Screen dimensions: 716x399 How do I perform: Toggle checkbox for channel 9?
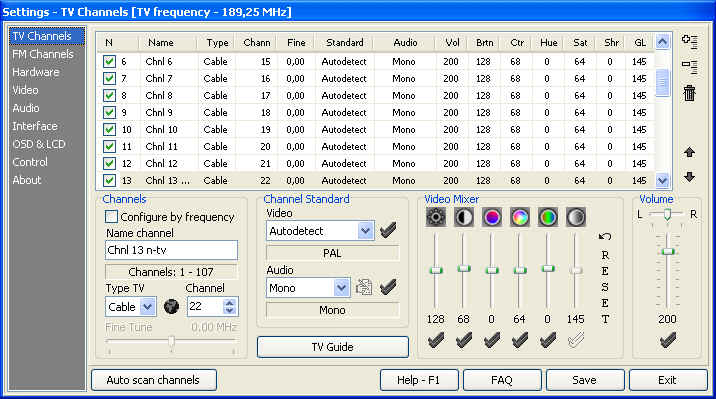point(109,112)
